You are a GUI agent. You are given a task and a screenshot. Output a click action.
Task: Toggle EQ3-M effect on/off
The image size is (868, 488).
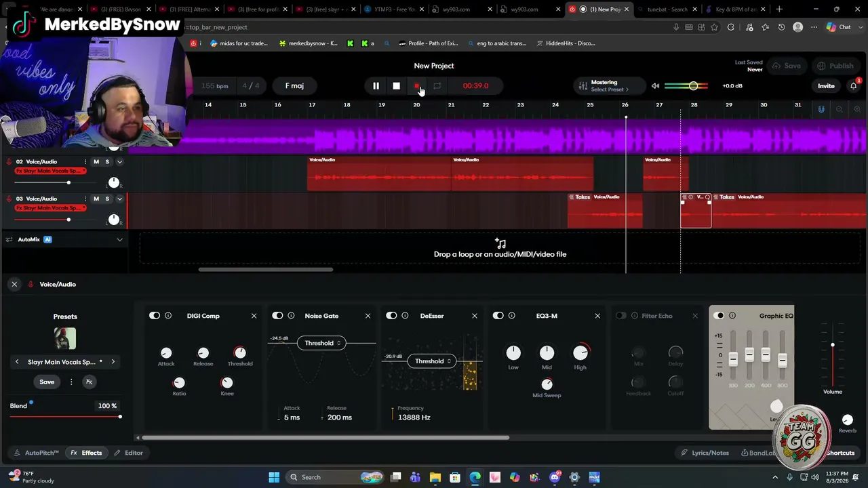pyautogui.click(x=498, y=316)
